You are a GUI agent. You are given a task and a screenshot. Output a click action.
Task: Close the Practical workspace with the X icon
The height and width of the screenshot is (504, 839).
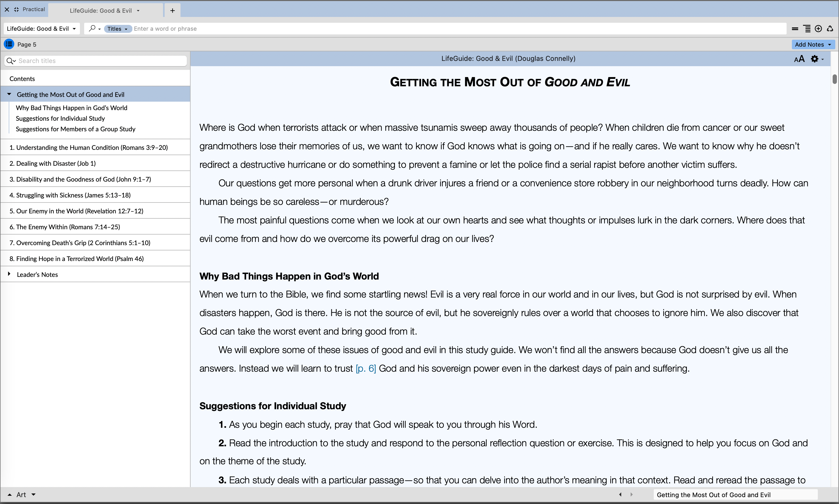click(7, 10)
